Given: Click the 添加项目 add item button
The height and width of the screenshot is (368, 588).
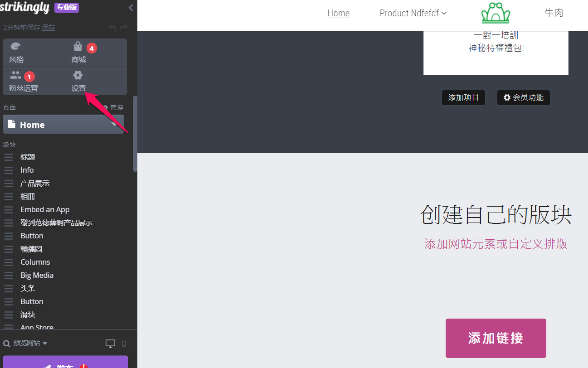Looking at the screenshot, I should pyautogui.click(x=463, y=97).
